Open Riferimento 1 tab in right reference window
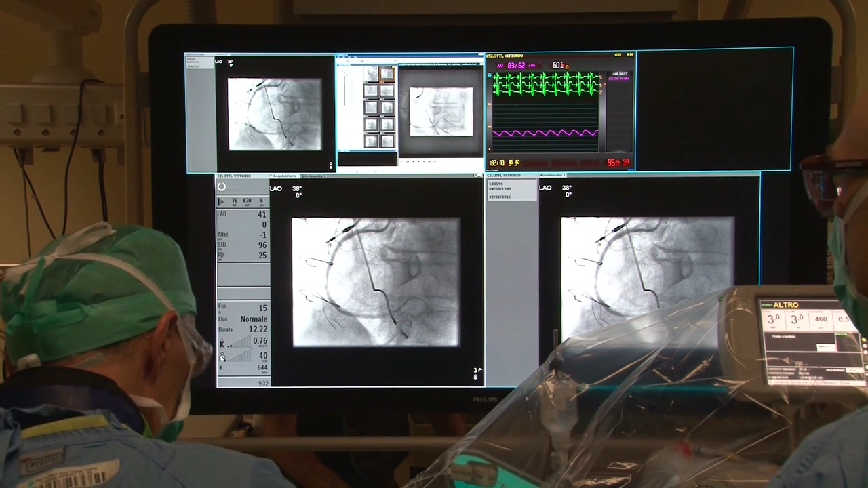This screenshot has width=868, height=488. point(552,176)
